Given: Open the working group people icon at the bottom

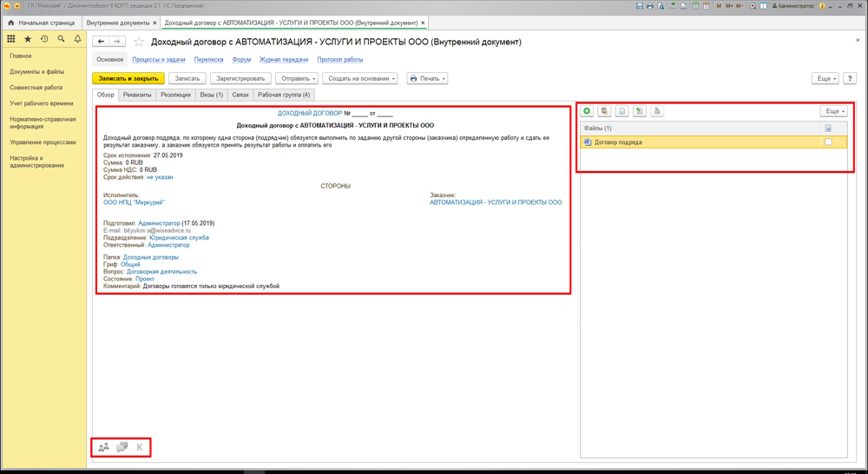Looking at the screenshot, I should (103, 447).
